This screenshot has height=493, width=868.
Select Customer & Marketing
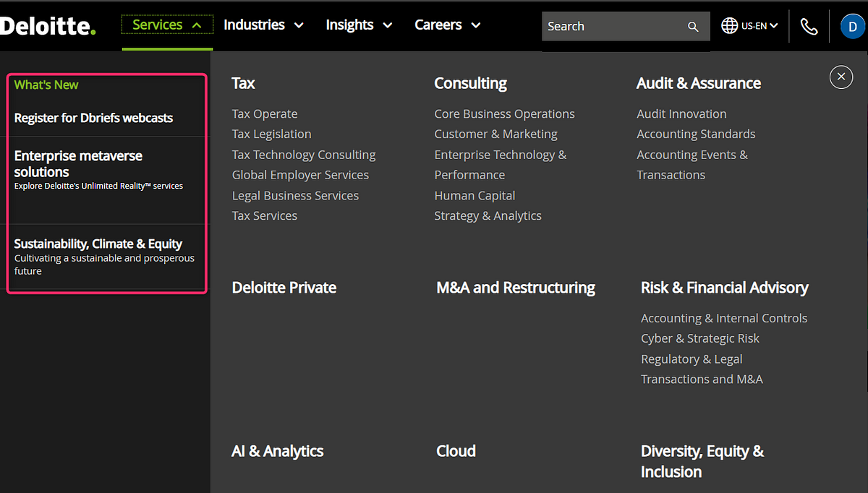pyautogui.click(x=495, y=134)
